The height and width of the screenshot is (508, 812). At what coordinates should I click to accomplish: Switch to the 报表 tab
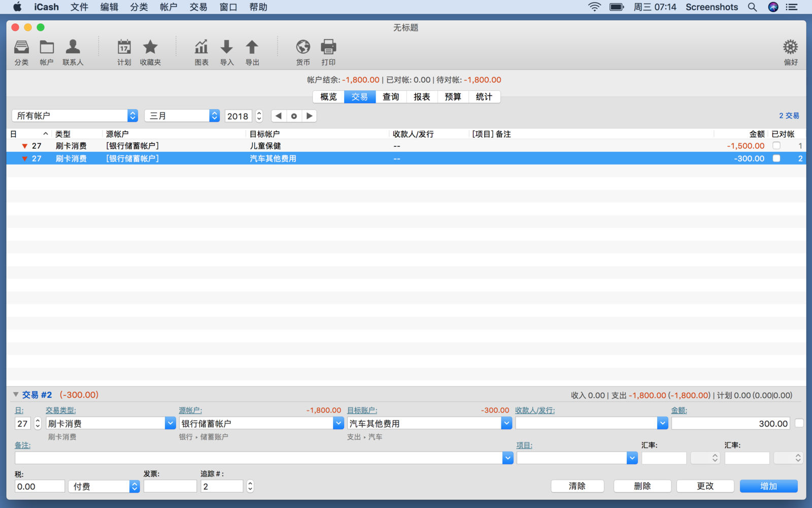[422, 97]
